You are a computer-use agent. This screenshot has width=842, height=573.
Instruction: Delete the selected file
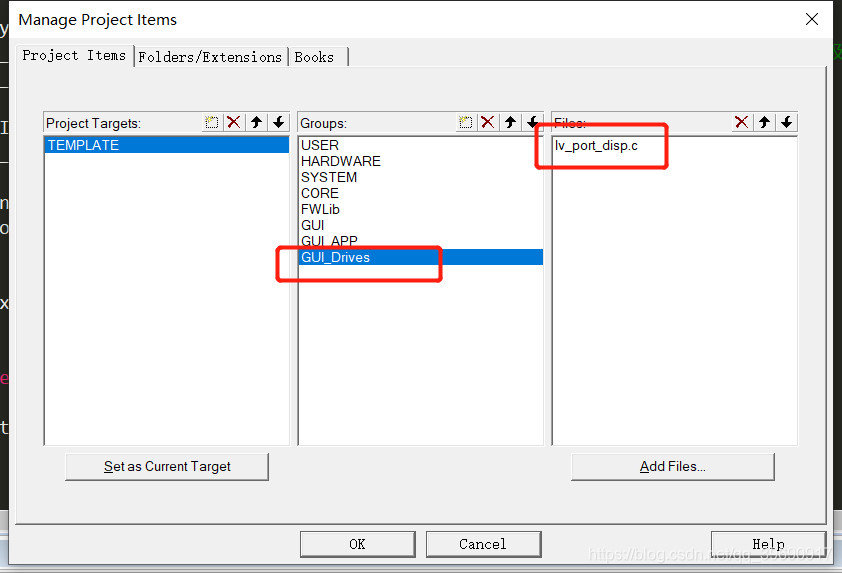tap(742, 122)
